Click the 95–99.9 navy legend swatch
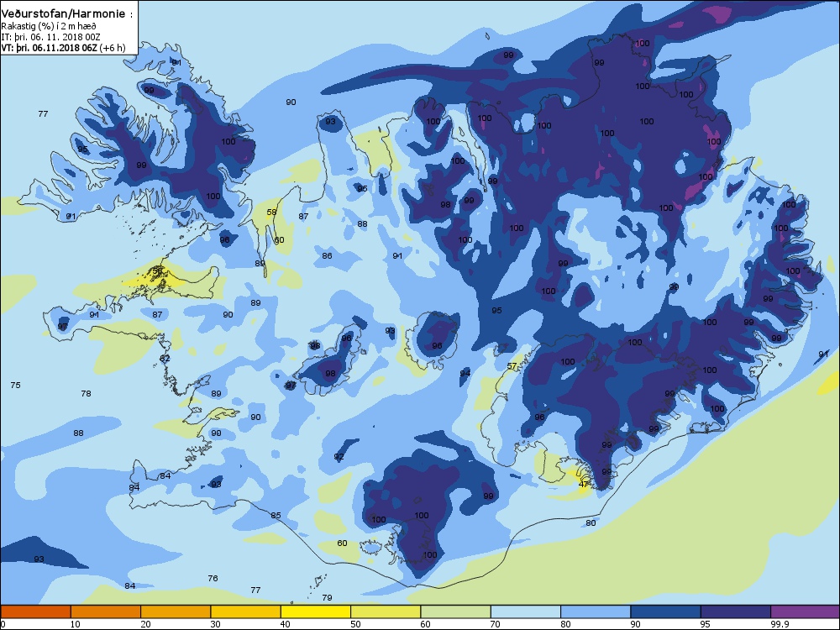The width and height of the screenshot is (840, 630). 736,612
